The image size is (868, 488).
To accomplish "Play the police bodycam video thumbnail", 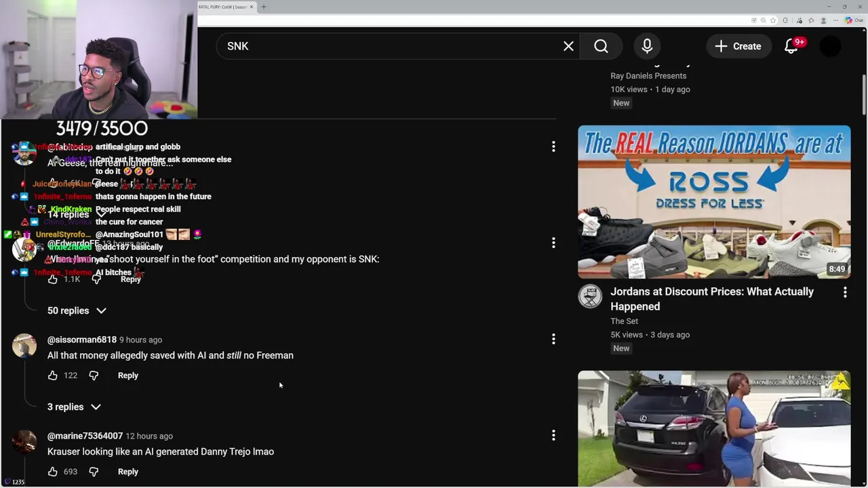I will click(x=714, y=428).
